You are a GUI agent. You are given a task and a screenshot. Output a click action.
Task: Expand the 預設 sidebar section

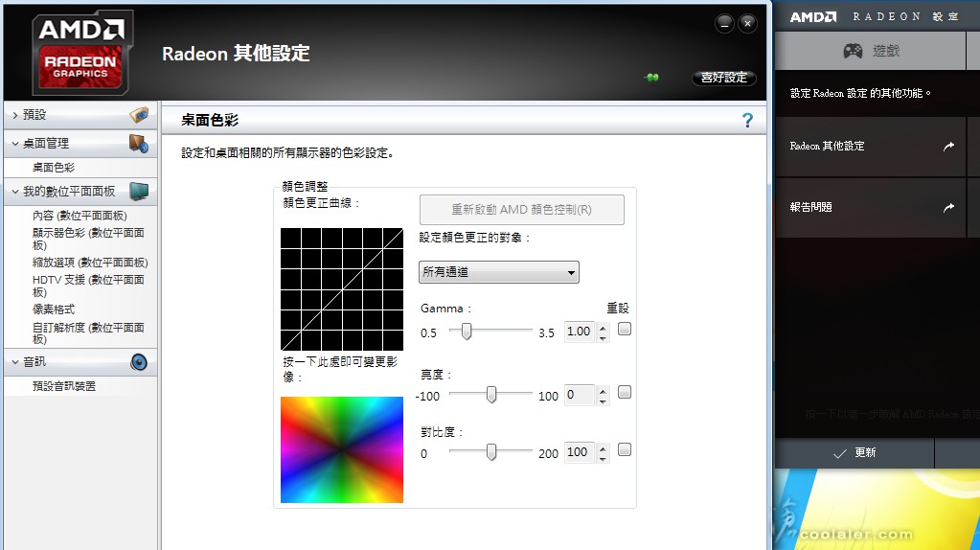tap(15, 115)
